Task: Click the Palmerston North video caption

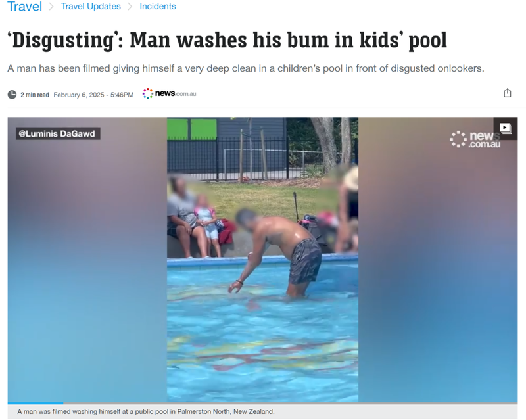Action: [146, 411]
